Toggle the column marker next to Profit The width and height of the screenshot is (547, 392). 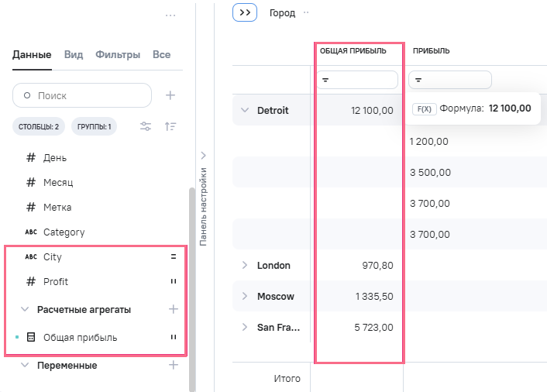[x=174, y=281]
